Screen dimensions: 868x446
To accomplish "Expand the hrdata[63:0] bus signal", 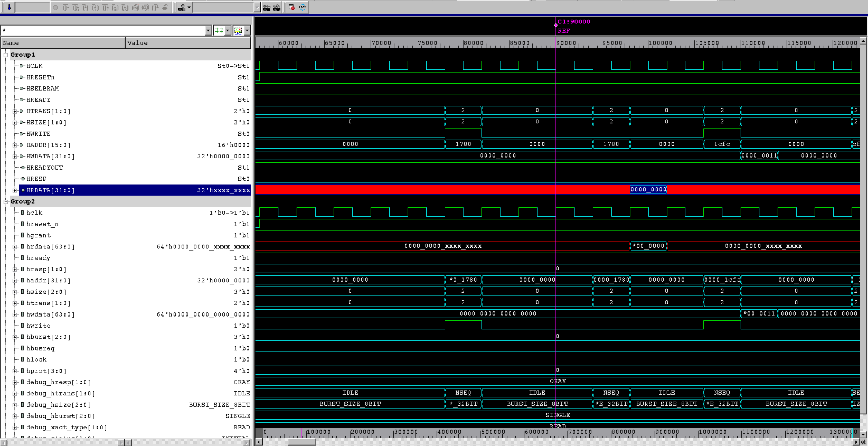I will (x=14, y=247).
